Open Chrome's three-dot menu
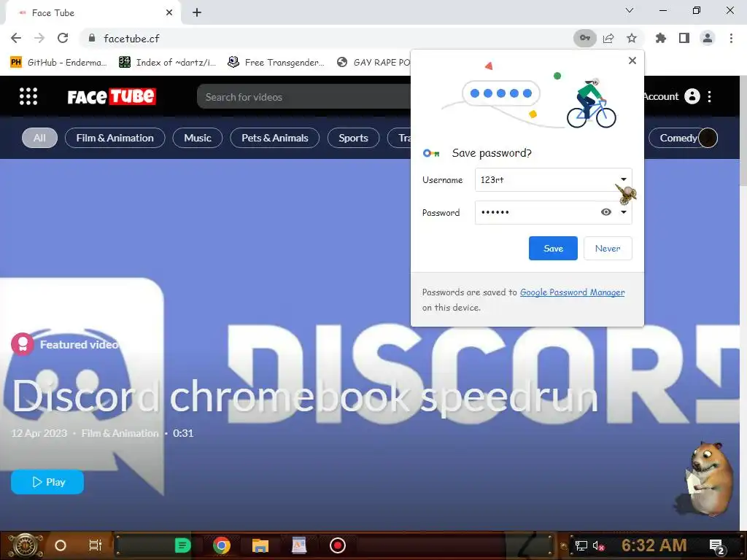The image size is (747, 560). point(731,38)
